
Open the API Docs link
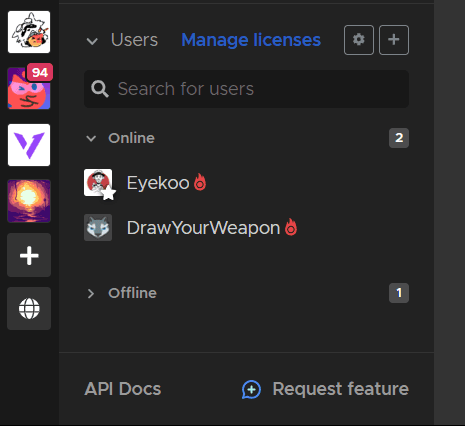123,389
